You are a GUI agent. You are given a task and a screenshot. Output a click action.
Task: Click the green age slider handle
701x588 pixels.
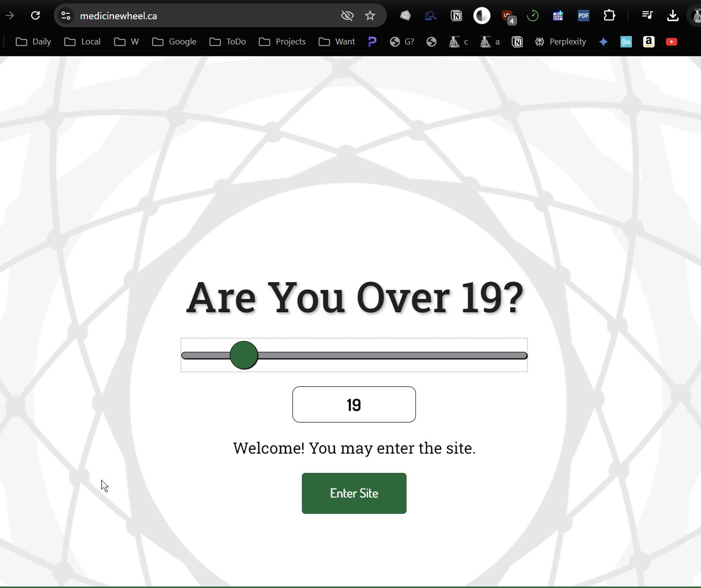[x=244, y=355]
